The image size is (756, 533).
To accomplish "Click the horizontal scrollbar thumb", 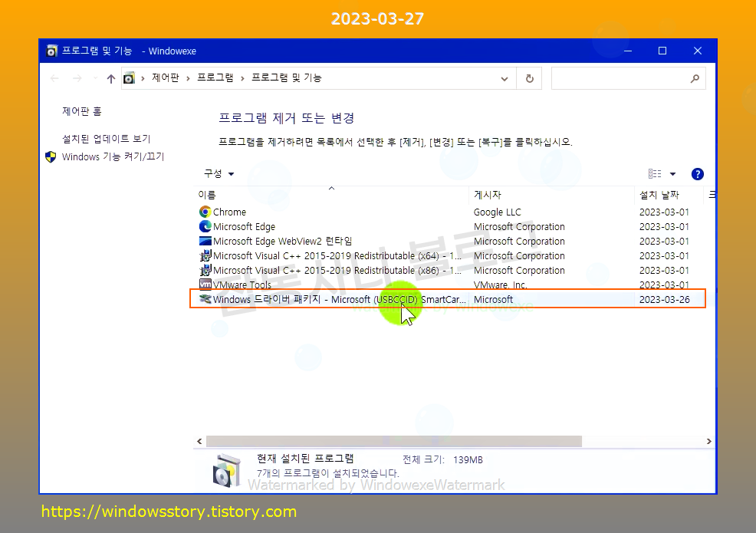I will [394, 441].
